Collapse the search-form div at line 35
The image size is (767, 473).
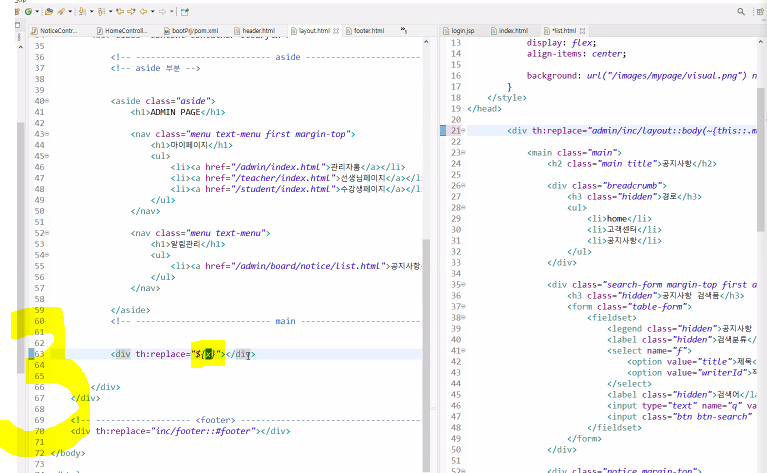[x=463, y=284]
